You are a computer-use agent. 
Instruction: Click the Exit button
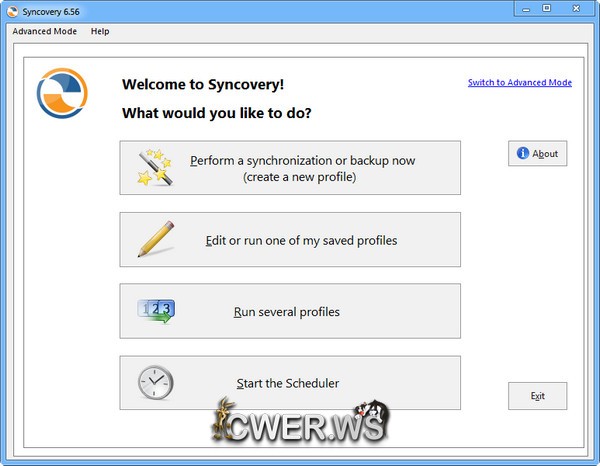537,396
